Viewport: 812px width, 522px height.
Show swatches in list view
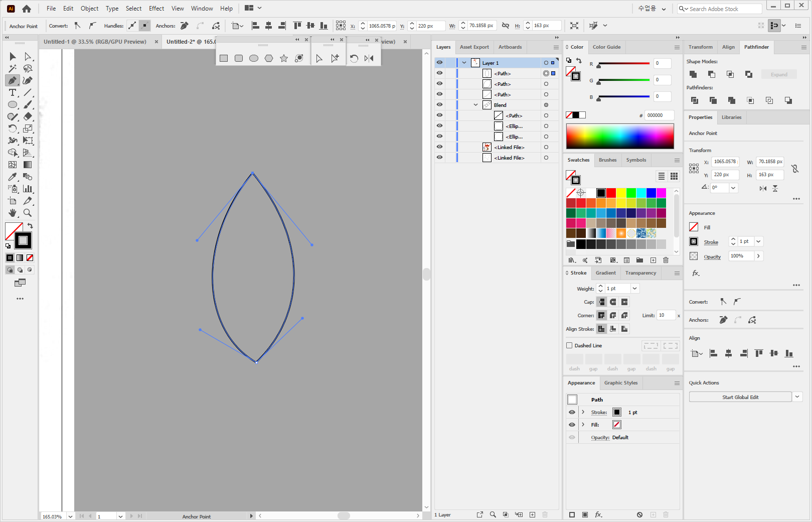click(x=662, y=176)
